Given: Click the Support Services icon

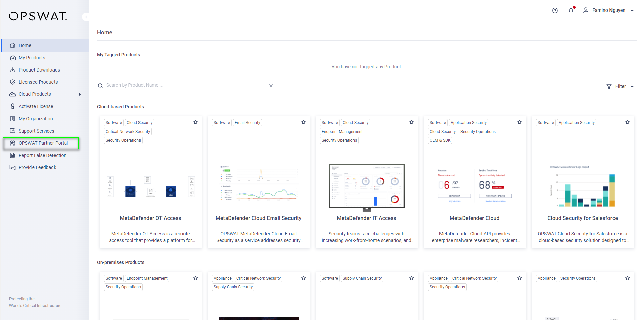Looking at the screenshot, I should (x=13, y=131).
